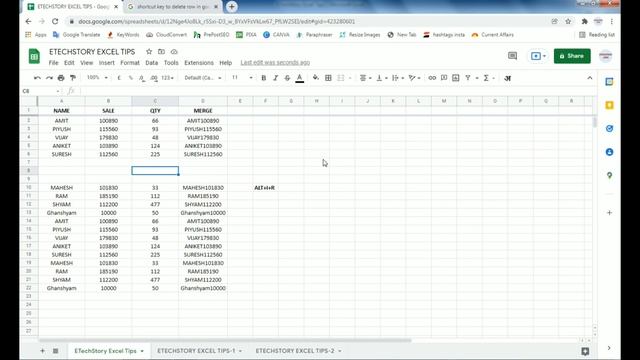Decrease decimal places

pos(142,78)
